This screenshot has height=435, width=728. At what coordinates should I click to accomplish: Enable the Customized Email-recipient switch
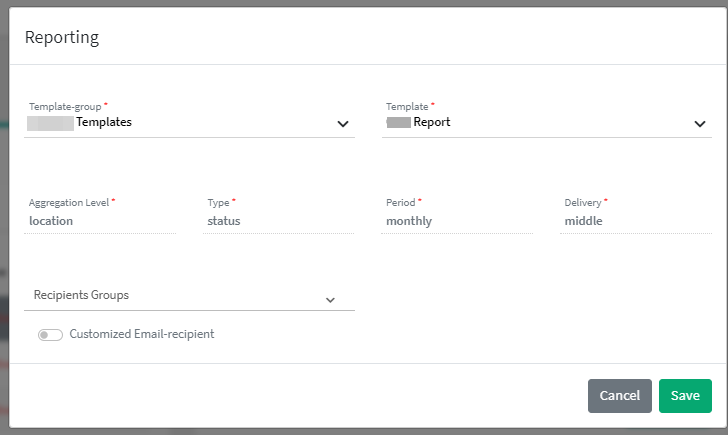[50, 335]
